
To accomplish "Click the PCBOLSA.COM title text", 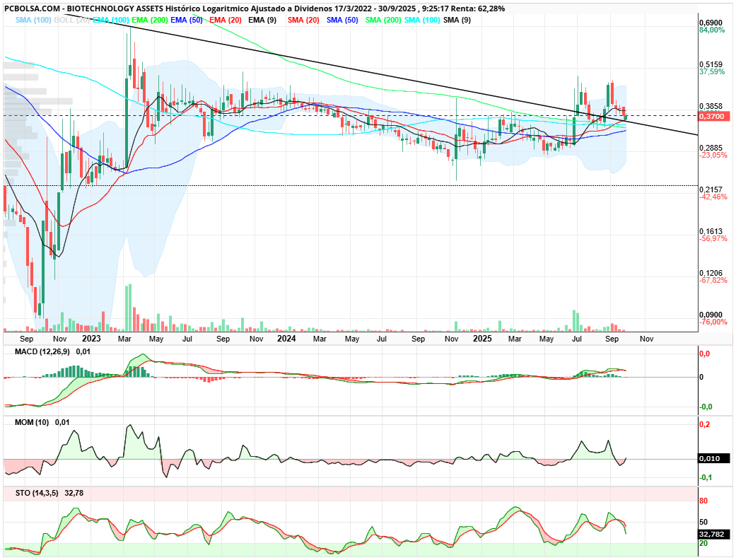I will [x=31, y=8].
